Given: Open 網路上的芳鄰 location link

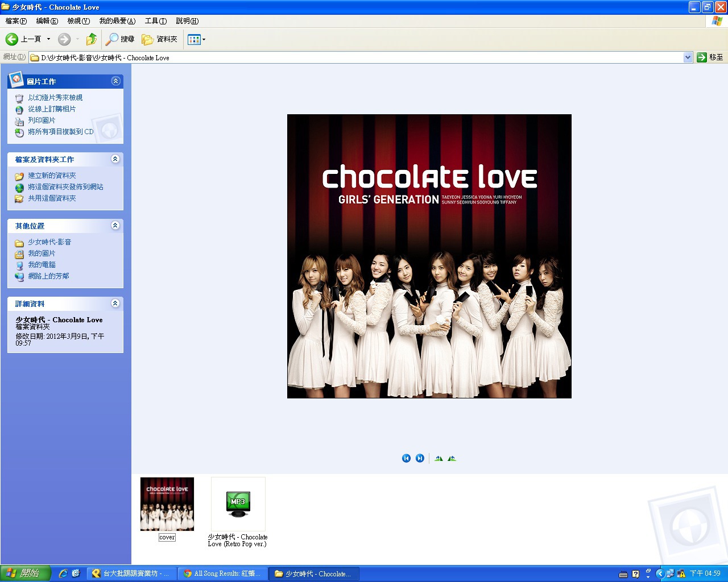Looking at the screenshot, I should (x=48, y=276).
